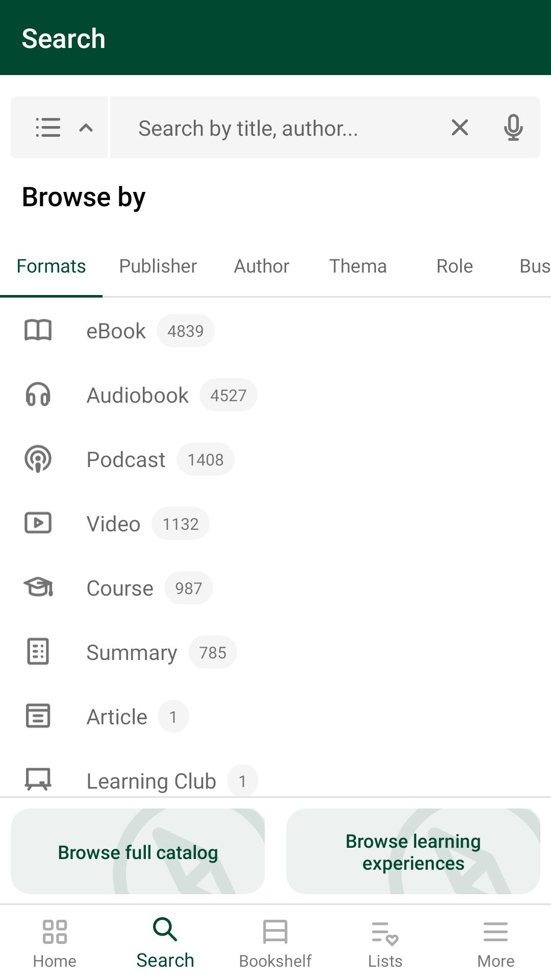The height and width of the screenshot is (980, 551).
Task: Switch to the Publisher tab
Action: [158, 266]
